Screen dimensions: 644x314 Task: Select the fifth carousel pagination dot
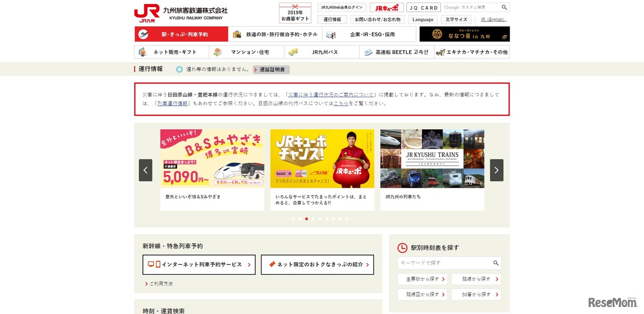[x=320, y=219]
